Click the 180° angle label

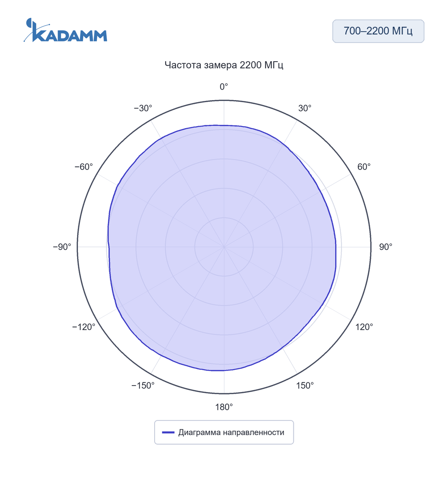(224, 407)
